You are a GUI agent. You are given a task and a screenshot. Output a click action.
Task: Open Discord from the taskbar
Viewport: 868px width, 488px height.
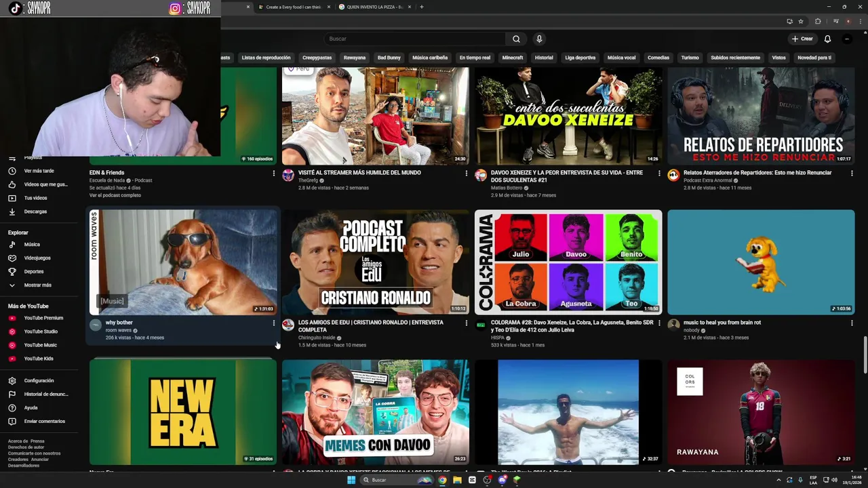tap(502, 480)
